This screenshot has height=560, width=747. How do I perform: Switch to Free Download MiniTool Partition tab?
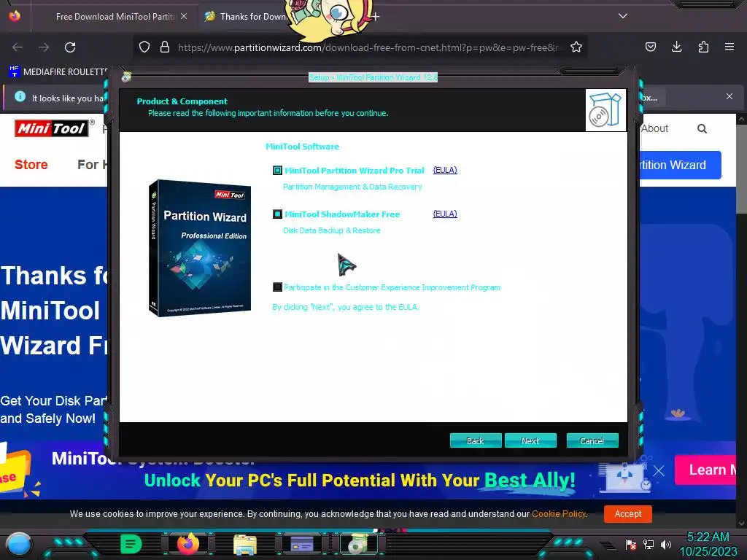coord(115,17)
